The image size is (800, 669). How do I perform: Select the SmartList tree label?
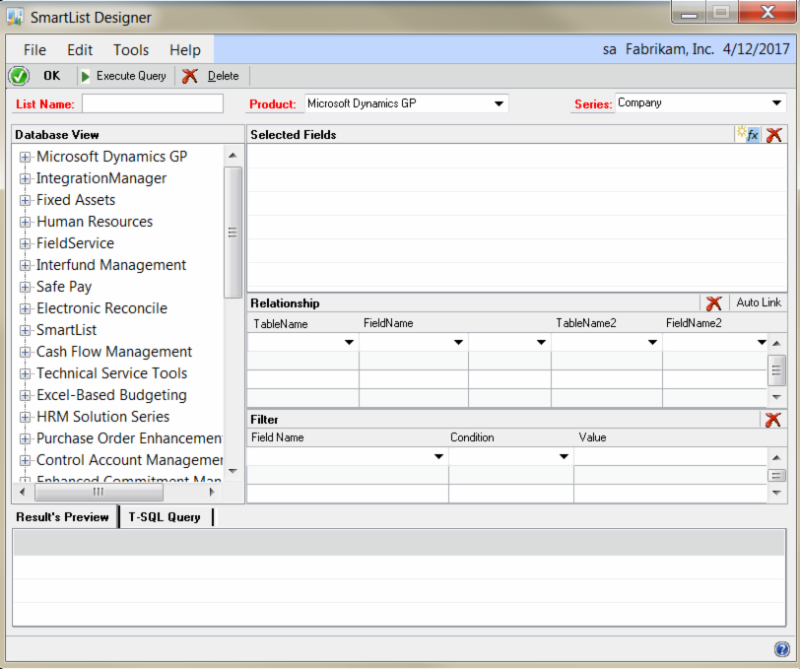66,331
